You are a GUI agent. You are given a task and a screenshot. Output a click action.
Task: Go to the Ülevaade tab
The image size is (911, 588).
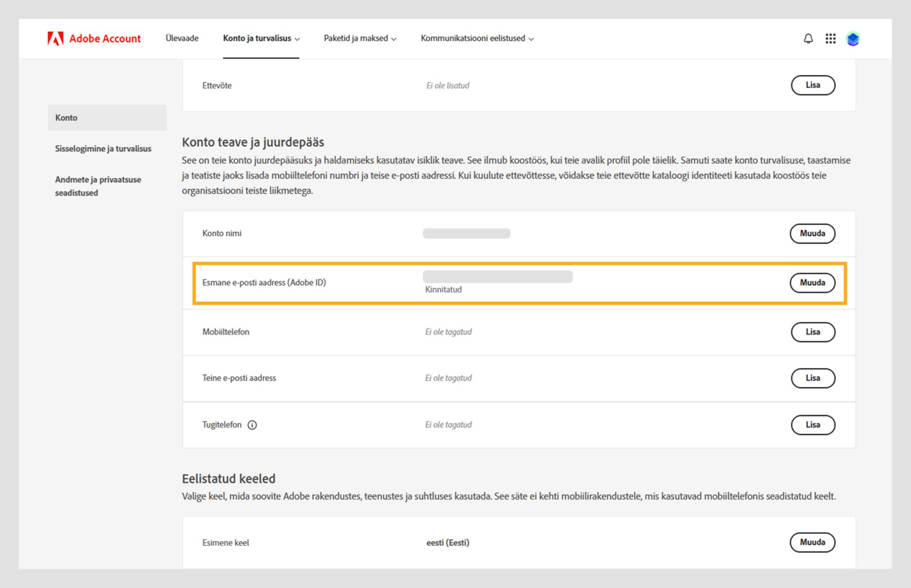coord(182,38)
